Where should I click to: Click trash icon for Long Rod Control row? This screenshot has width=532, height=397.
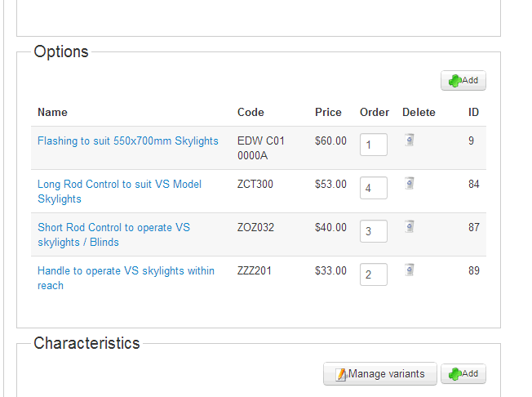click(410, 183)
